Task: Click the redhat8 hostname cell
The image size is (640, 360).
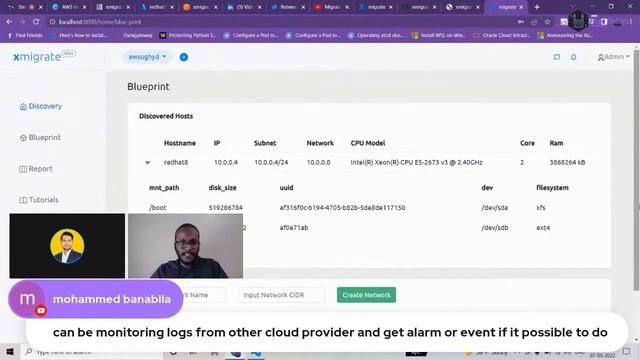Action: point(176,162)
